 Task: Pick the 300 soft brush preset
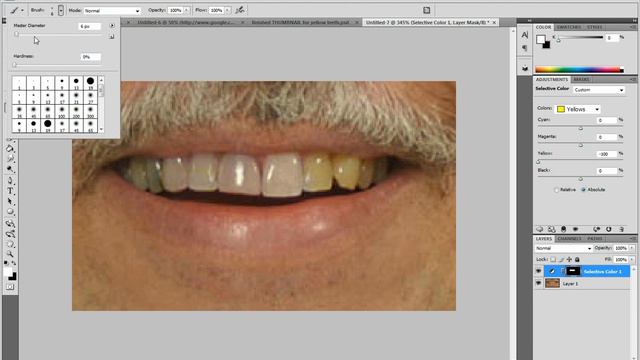pos(90,111)
